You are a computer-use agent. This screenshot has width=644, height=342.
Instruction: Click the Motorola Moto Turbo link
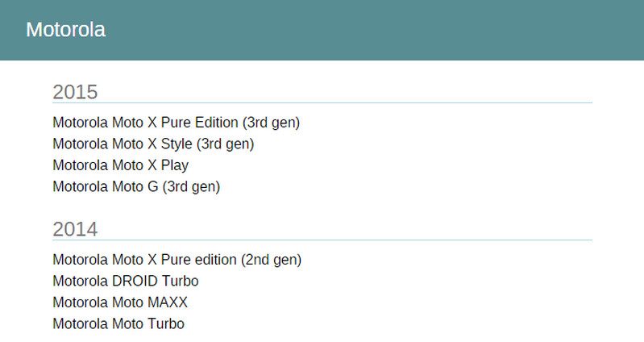click(118, 323)
